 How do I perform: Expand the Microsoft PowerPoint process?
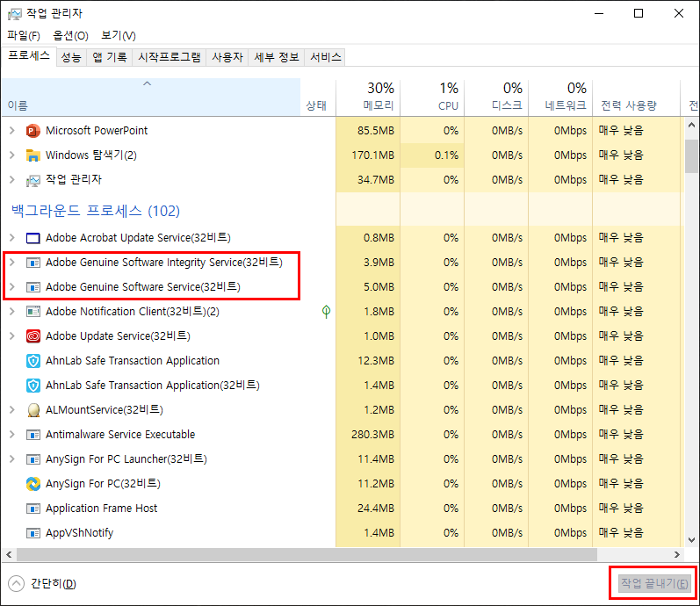[x=12, y=130]
